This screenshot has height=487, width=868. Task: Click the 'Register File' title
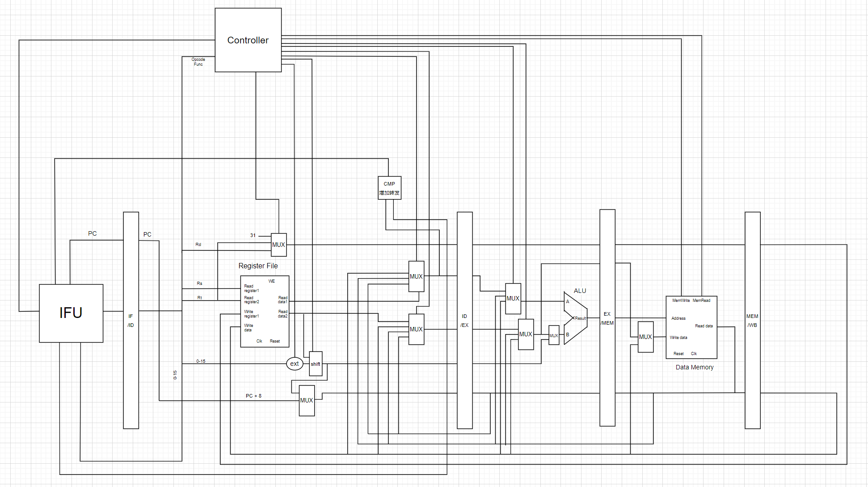tap(258, 266)
